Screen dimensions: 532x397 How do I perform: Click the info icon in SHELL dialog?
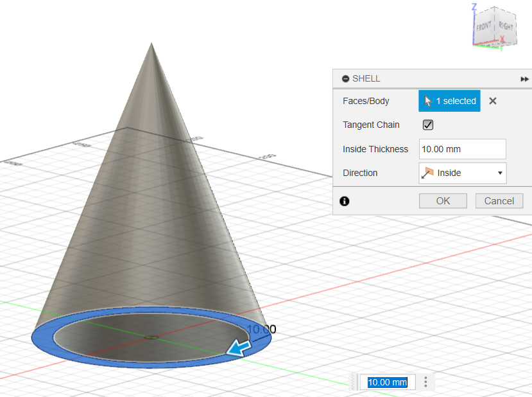[x=345, y=201]
